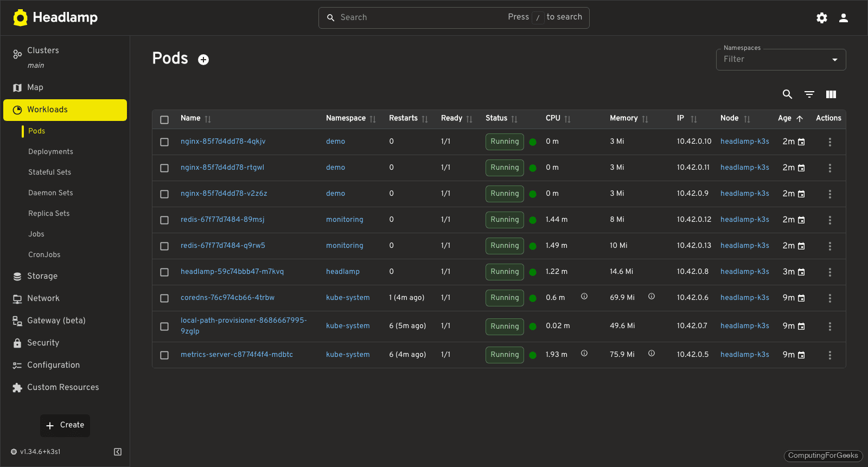Viewport: 868px width, 467px height.
Task: Check the nginx-85f7d4dd78-v2z6z row checkbox
Action: click(x=164, y=194)
